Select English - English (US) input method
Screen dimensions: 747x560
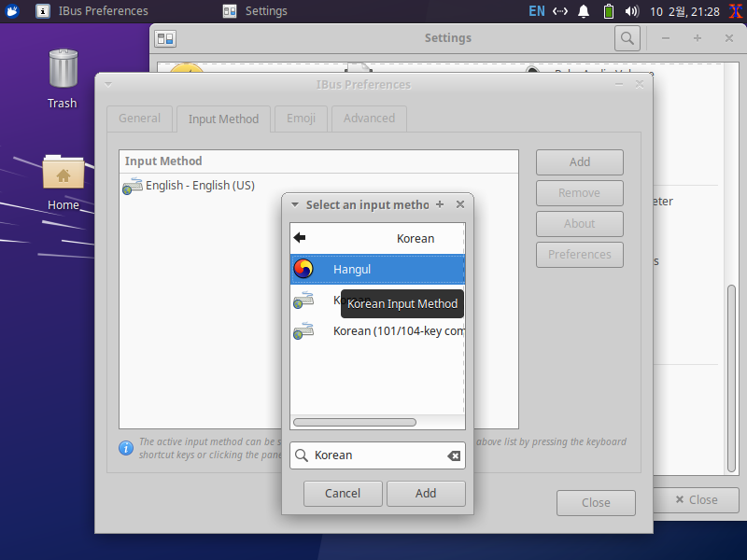click(318, 186)
